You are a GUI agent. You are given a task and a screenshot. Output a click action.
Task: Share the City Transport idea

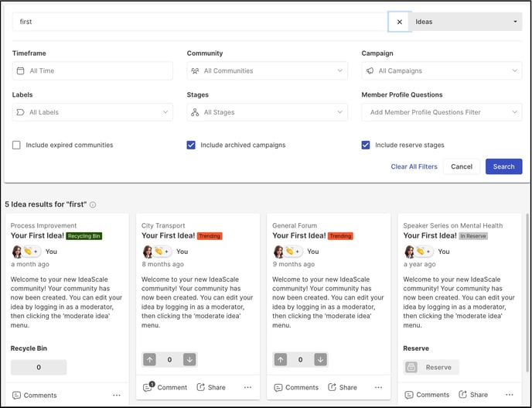[211, 387]
